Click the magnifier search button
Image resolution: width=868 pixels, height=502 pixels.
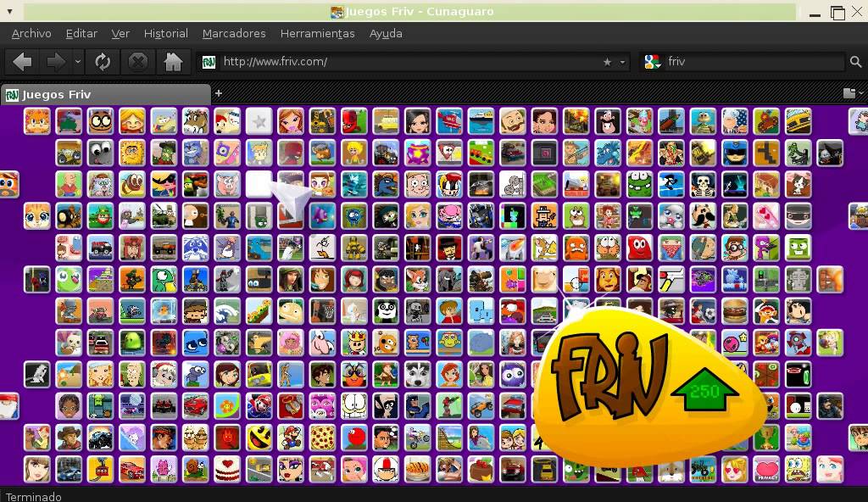pyautogui.click(x=856, y=62)
